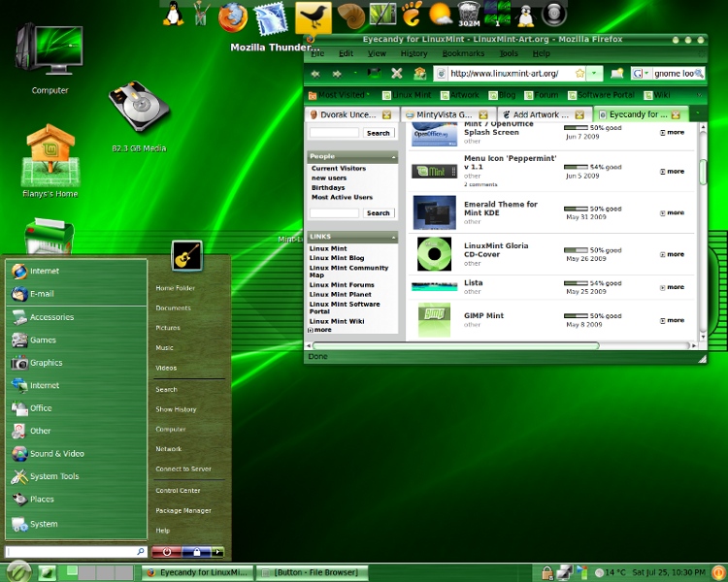Click GIMP Mint thumbnail image
The height and width of the screenshot is (582, 728).
point(434,320)
